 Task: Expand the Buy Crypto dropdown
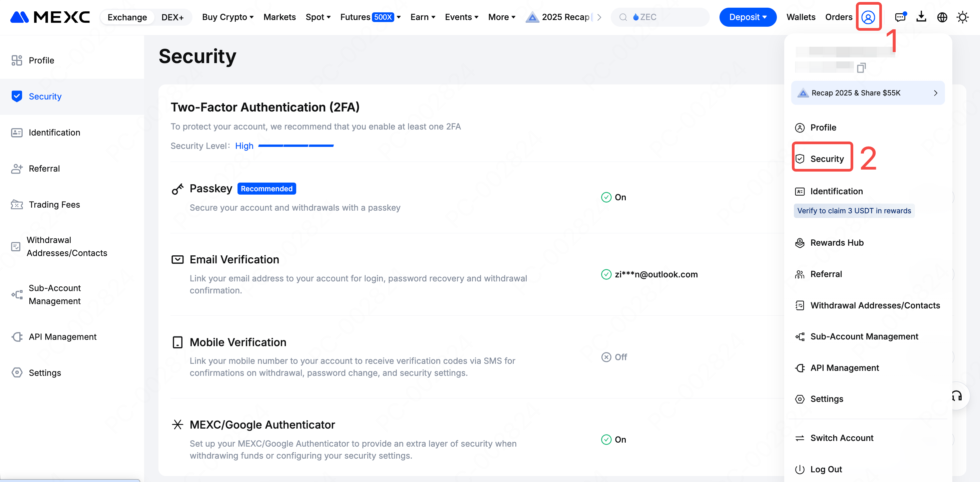227,17
